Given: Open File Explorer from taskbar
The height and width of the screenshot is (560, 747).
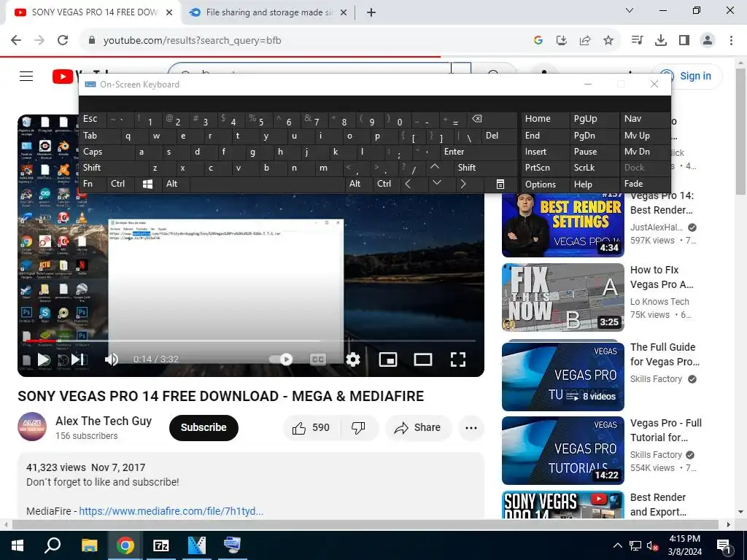Looking at the screenshot, I should click(89, 545).
